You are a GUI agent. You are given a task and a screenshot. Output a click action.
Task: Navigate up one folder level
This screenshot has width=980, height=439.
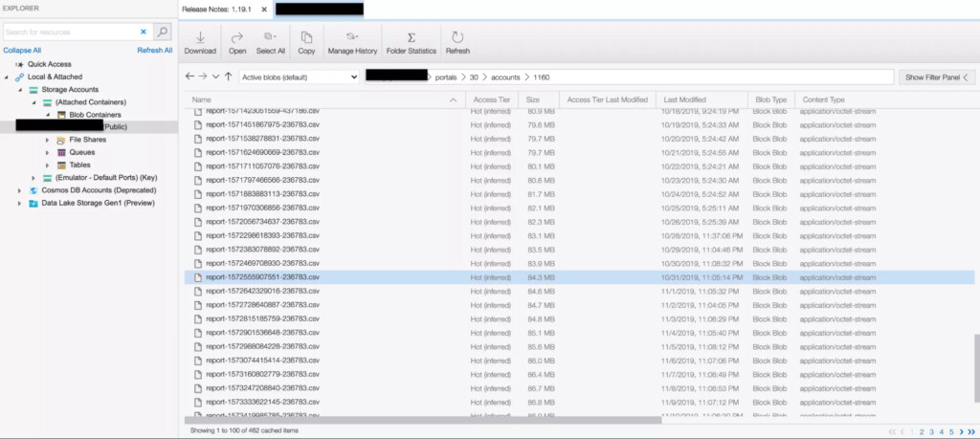tap(228, 77)
